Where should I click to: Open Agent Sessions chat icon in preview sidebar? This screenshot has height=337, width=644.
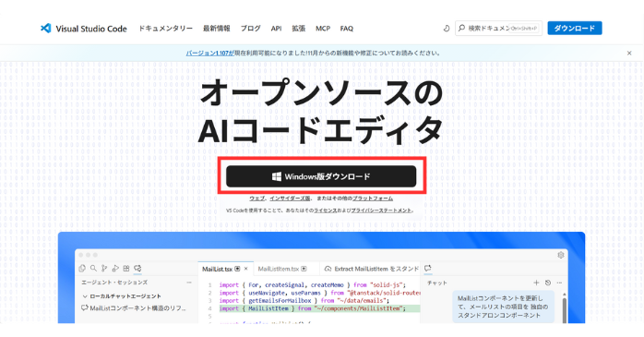[x=137, y=269]
